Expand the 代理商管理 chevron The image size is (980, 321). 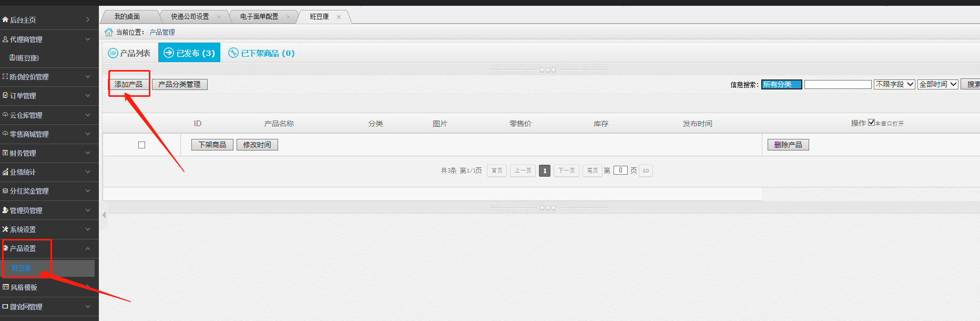(88, 39)
